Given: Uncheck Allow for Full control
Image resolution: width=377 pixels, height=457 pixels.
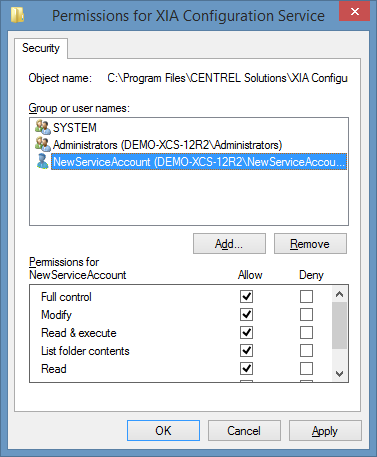Looking at the screenshot, I should click(x=246, y=296).
